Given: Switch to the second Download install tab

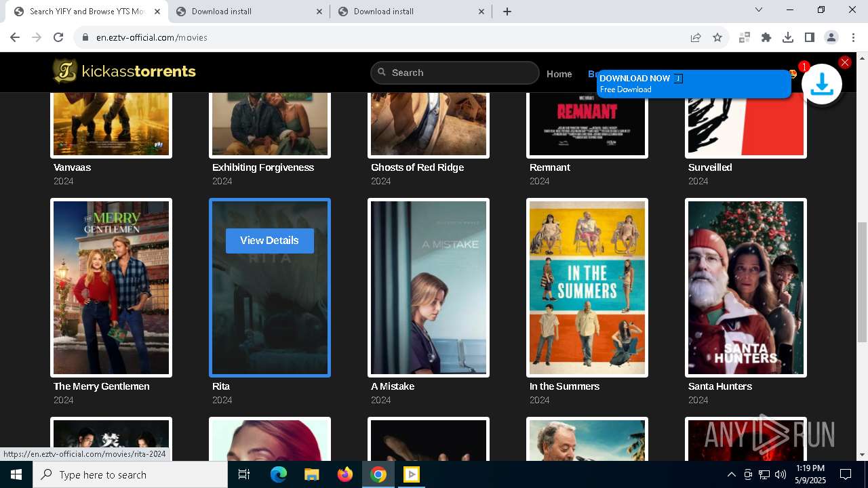Looking at the screenshot, I should (x=249, y=12).
